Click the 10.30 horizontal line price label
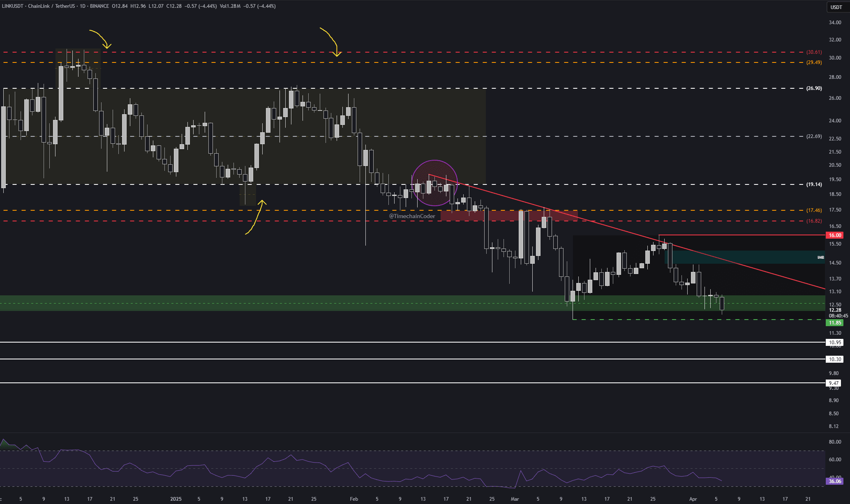 pyautogui.click(x=835, y=359)
